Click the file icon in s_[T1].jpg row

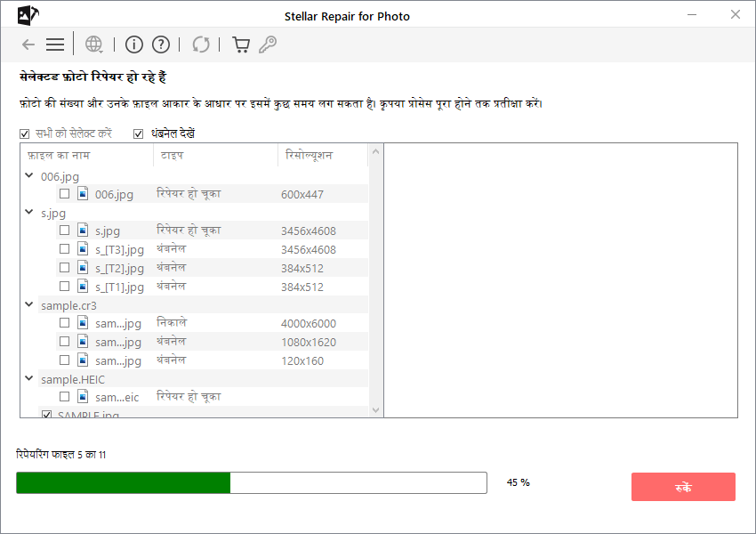tap(83, 286)
